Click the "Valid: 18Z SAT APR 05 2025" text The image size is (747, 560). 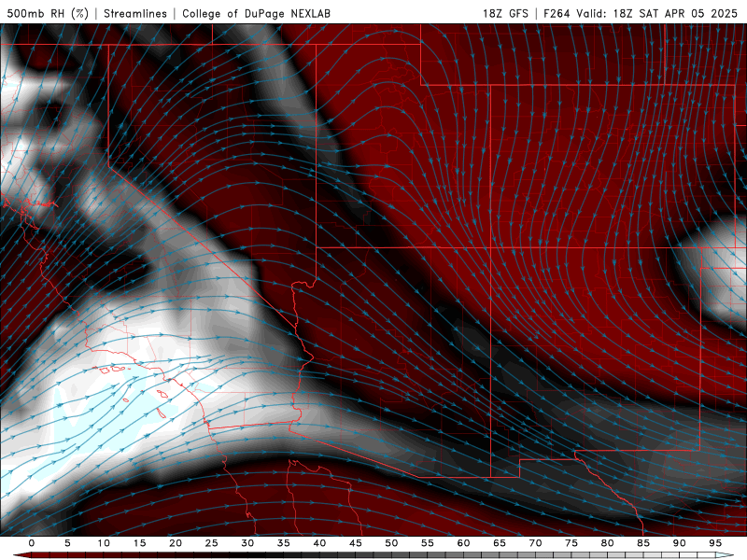pos(657,13)
